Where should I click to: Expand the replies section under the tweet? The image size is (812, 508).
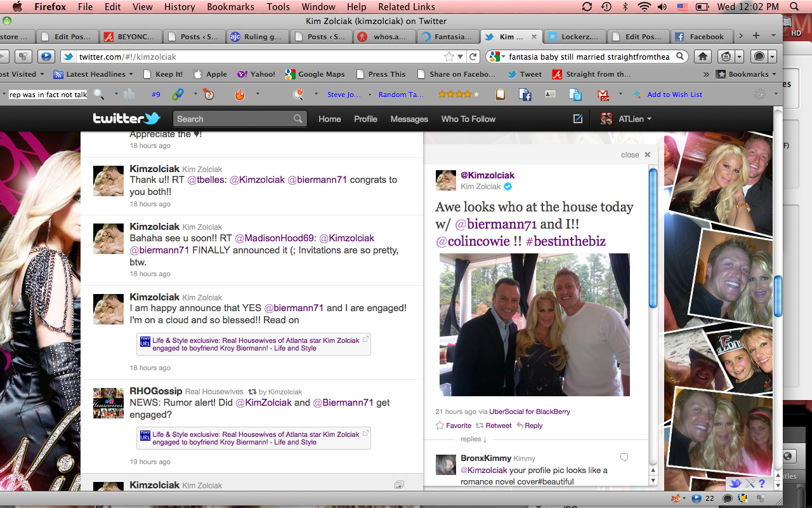point(473,439)
